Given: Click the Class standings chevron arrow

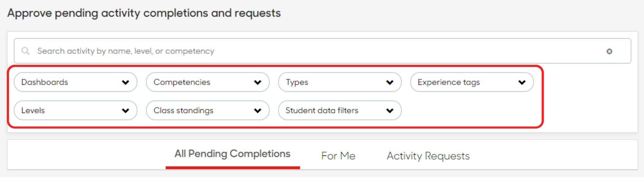Looking at the screenshot, I should 258,111.
